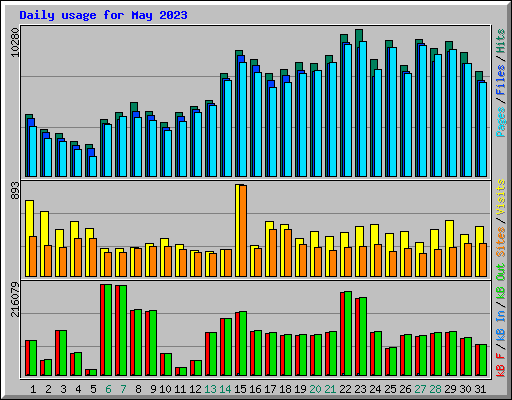Click the cyan Pages bar for day 5
The width and height of the screenshot is (512, 400).
[93, 166]
